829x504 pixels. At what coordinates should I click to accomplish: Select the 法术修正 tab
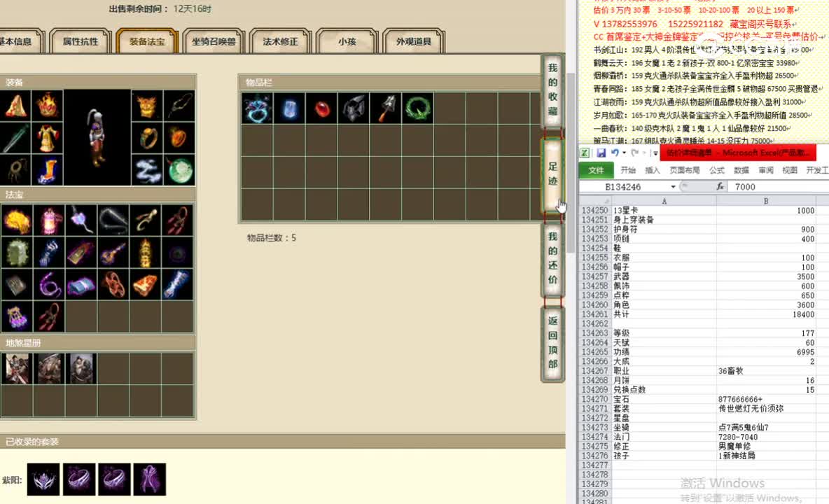point(280,41)
